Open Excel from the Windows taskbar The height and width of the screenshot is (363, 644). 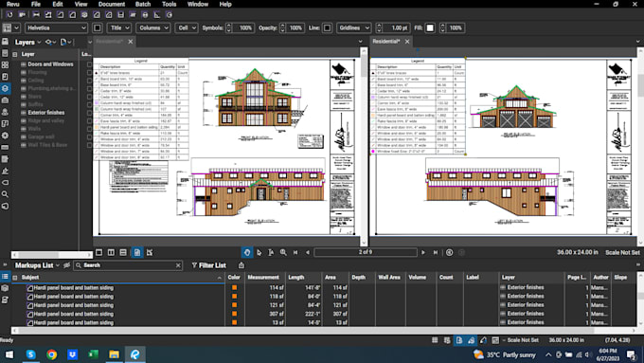pyautogui.click(x=93, y=354)
